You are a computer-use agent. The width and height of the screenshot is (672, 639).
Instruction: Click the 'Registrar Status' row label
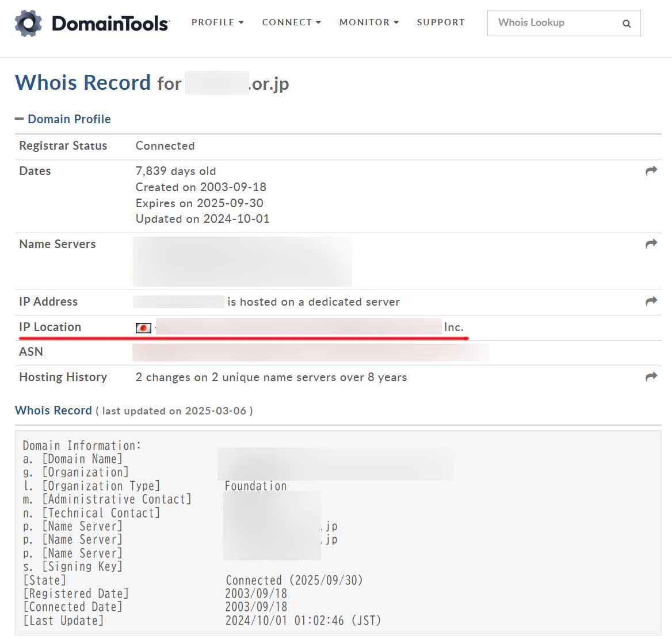63,146
